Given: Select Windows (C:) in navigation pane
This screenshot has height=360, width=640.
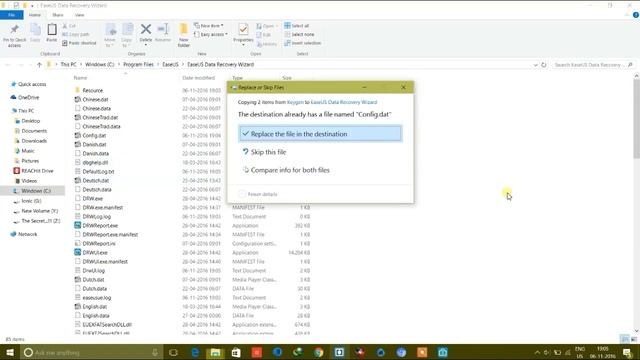Looking at the screenshot, I should tap(32, 191).
